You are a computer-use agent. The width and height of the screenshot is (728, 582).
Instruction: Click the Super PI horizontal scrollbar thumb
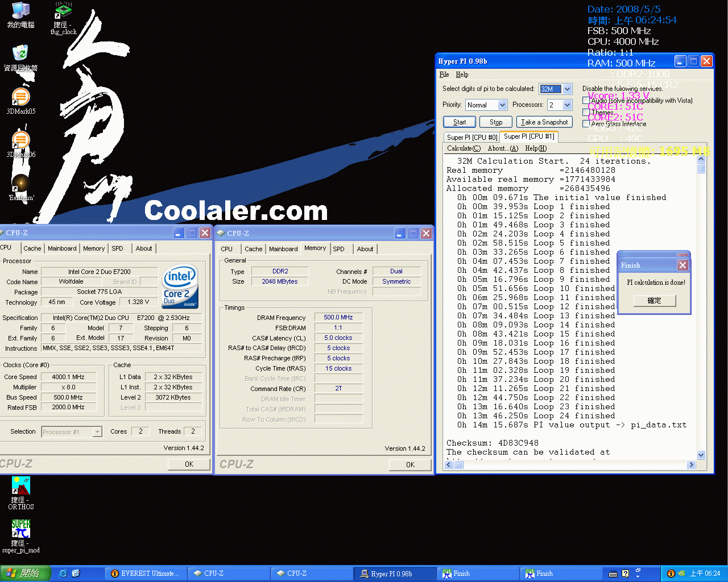[x=458, y=464]
